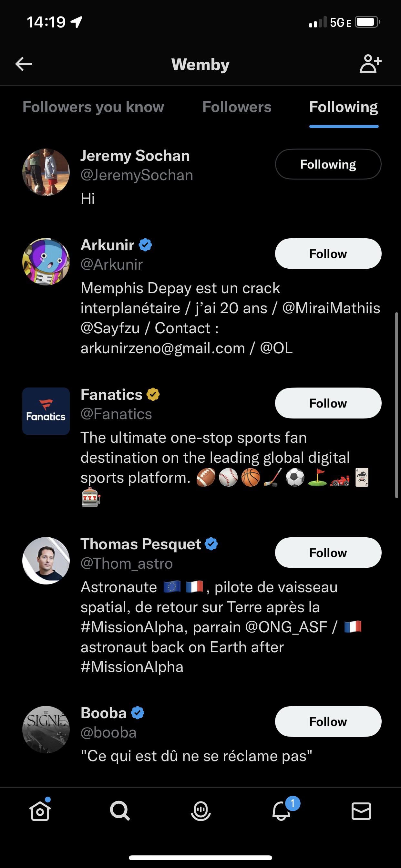Screen dimensions: 401x868
Task: Follow Thomas Pesquet
Action: tap(328, 553)
